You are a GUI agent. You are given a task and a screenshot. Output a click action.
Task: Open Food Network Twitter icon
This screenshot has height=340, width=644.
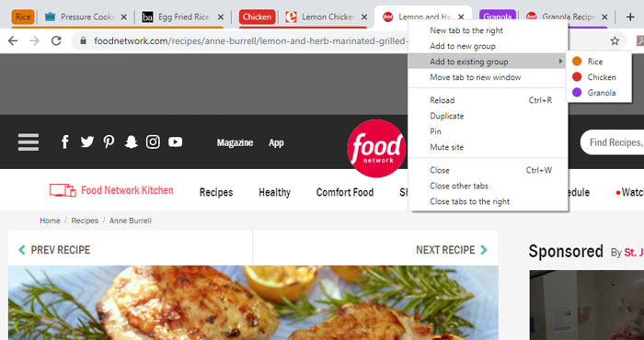tap(87, 142)
